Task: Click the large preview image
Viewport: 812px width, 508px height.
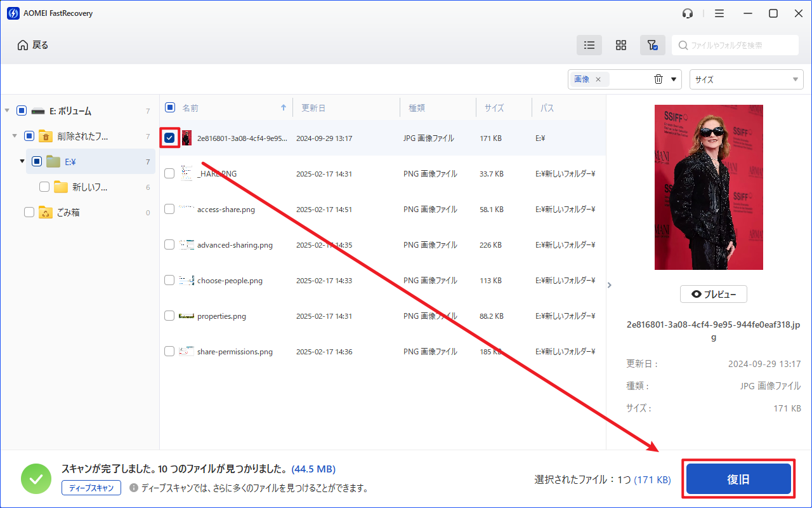Action: point(709,187)
